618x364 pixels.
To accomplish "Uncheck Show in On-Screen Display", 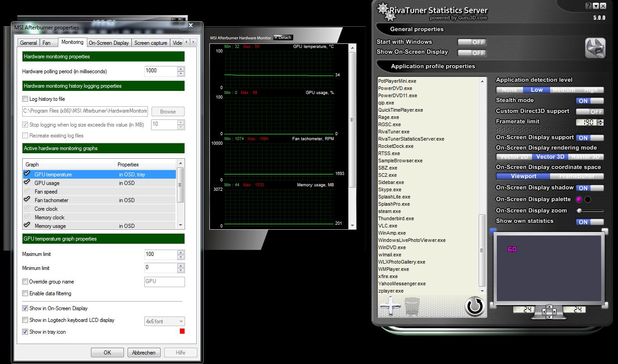I will point(25,308).
